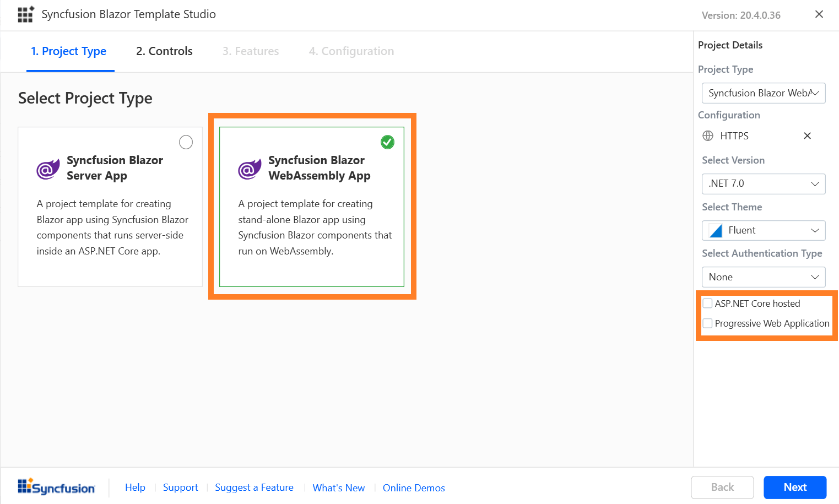
Task: Click the 4. Configuration tab
Action: (351, 51)
